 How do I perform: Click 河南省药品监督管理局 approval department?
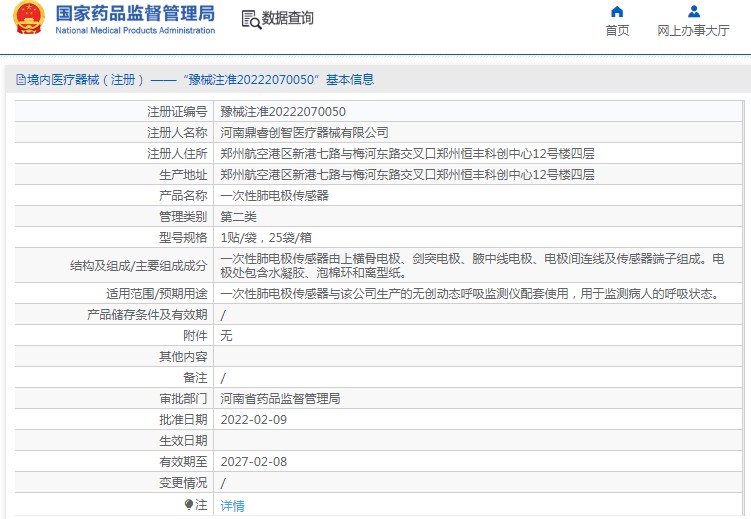[280, 399]
